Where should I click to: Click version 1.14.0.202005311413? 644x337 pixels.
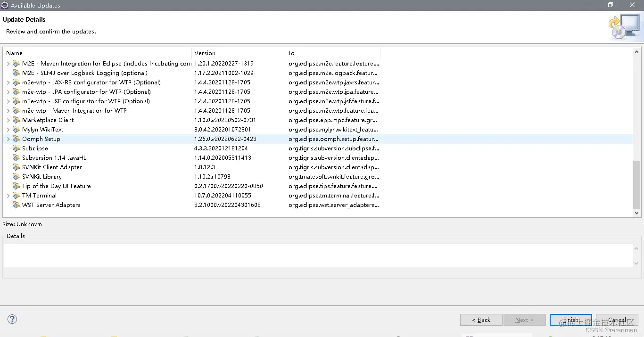(223, 158)
